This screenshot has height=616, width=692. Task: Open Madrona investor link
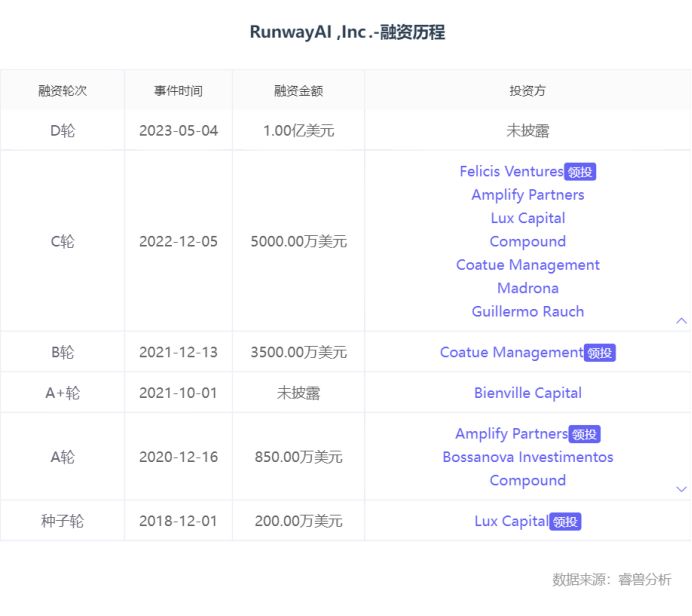coord(527,288)
